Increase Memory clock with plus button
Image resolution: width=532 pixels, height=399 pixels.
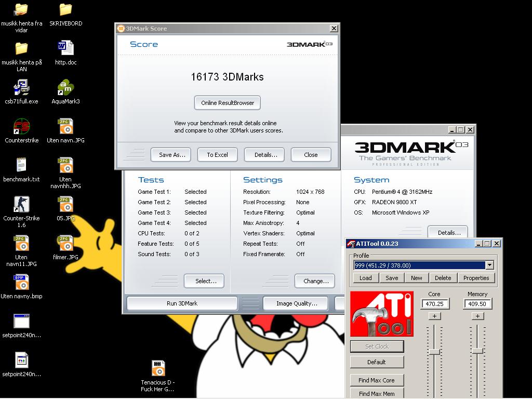tap(477, 316)
